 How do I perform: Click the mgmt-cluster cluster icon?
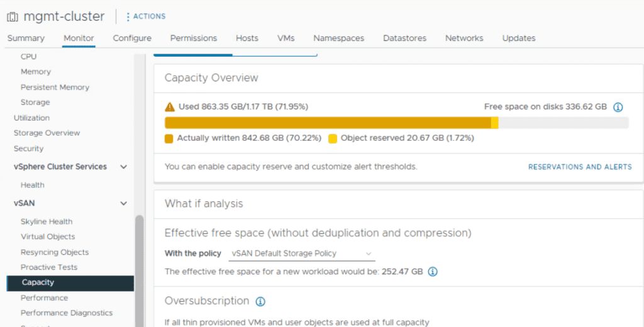(x=13, y=17)
